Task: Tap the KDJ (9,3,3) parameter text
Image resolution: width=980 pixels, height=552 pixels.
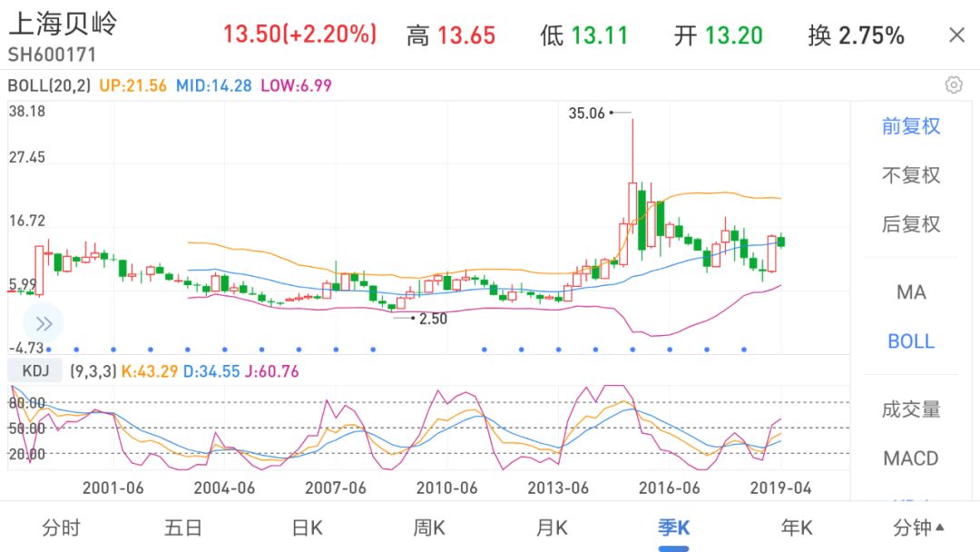Action: click(x=93, y=371)
